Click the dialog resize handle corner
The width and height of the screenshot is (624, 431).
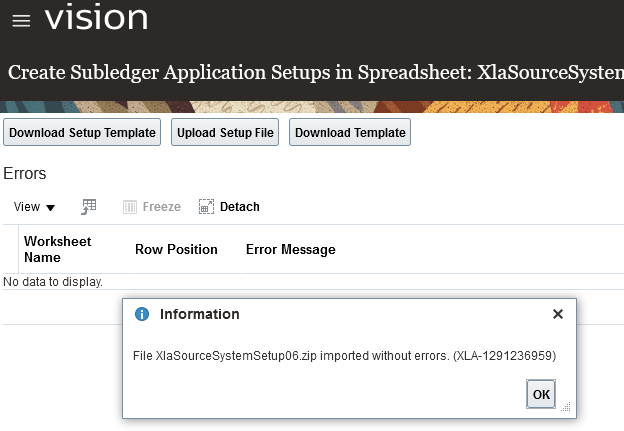coord(565,407)
